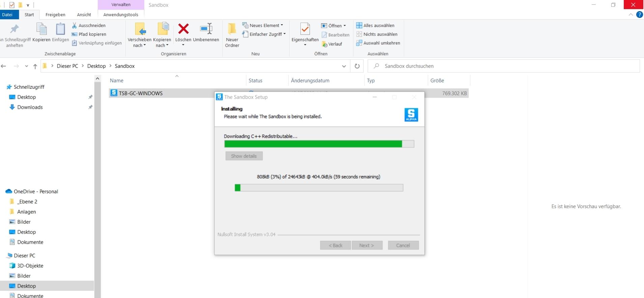Click the Verwalten contextual tab
The height and width of the screenshot is (298, 644).
click(121, 5)
